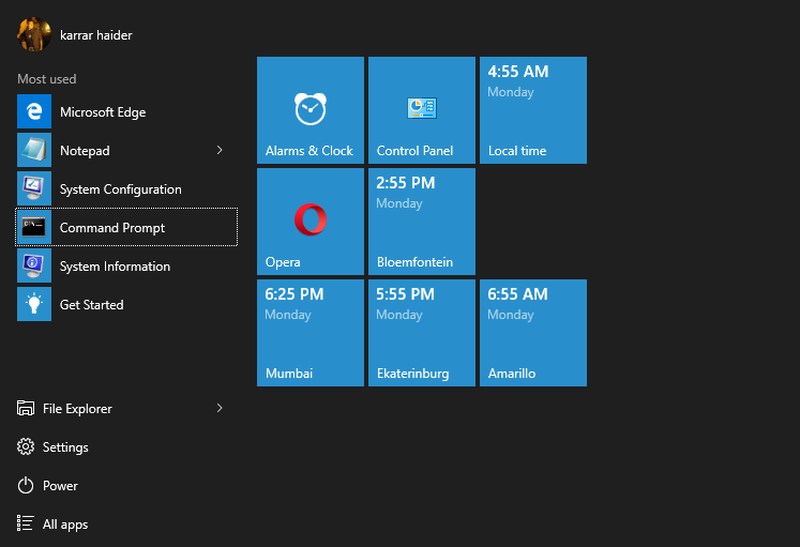
Task: Open the Amarillo clock tile
Action: pyautogui.click(x=533, y=333)
